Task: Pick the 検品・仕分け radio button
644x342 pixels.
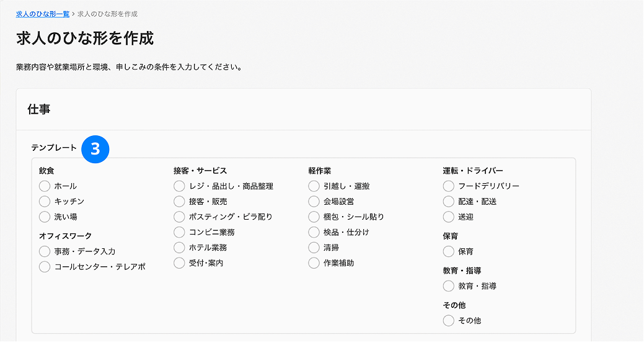Action: tap(314, 232)
